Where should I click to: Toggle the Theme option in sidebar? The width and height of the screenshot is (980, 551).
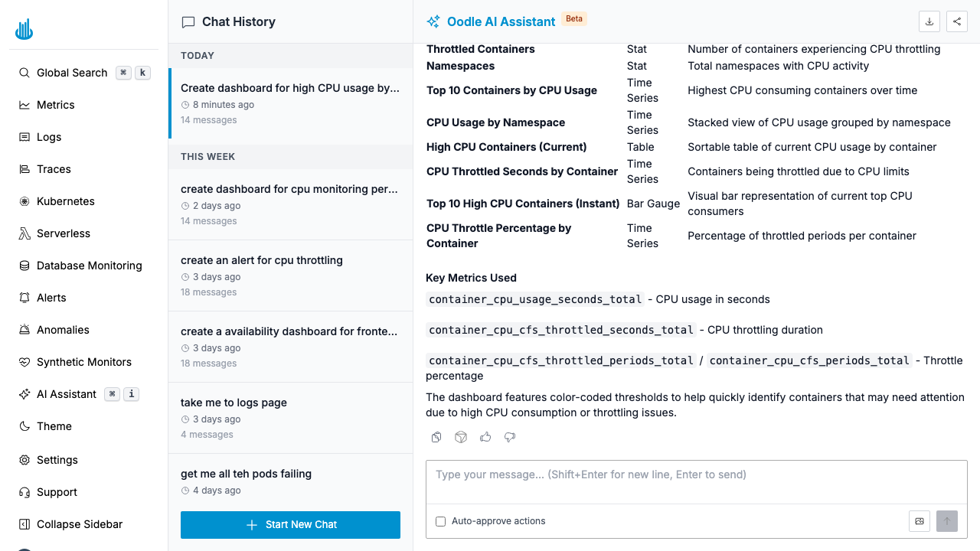tap(54, 426)
